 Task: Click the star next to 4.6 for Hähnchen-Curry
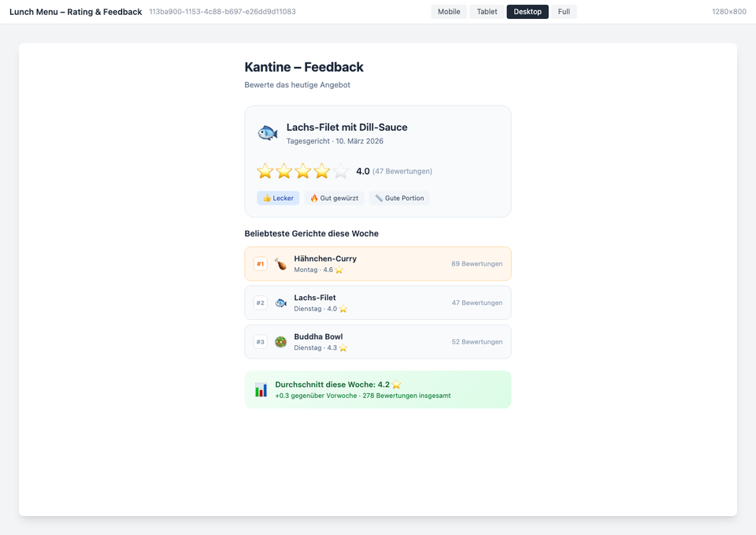pyautogui.click(x=339, y=269)
